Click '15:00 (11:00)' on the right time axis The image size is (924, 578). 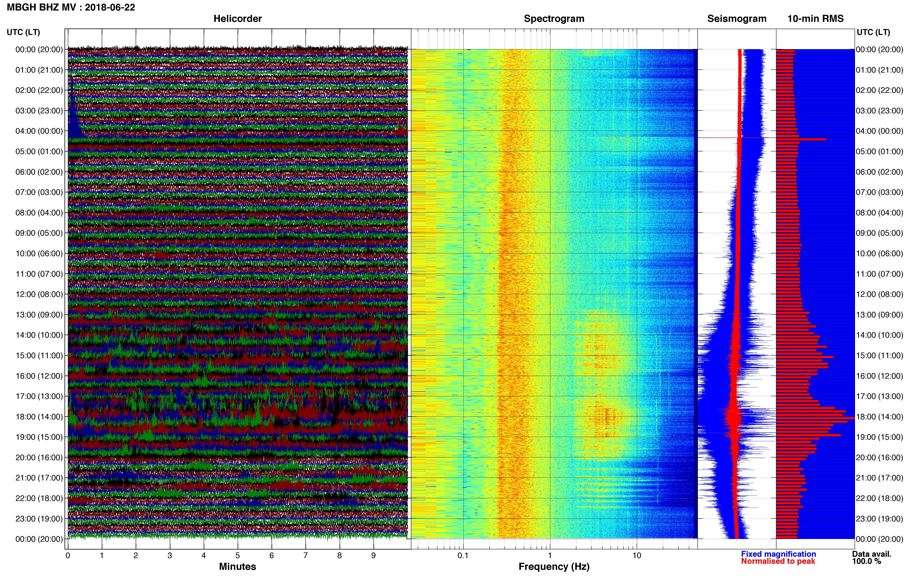(x=880, y=355)
